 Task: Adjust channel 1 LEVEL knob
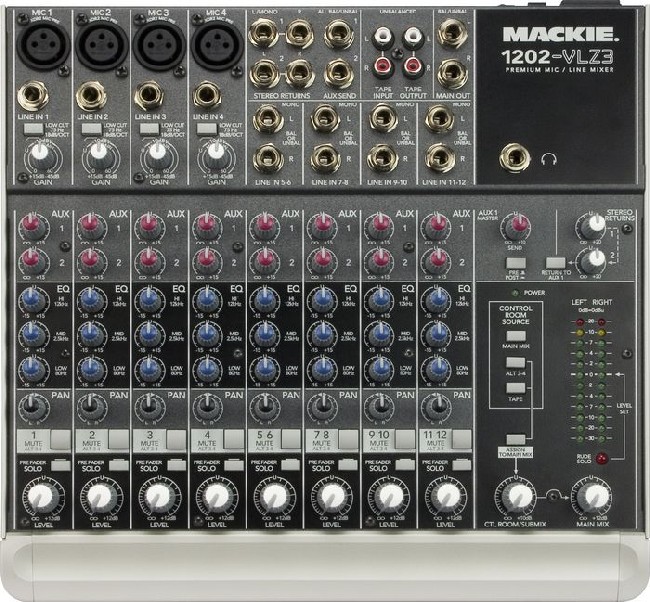click(x=41, y=496)
